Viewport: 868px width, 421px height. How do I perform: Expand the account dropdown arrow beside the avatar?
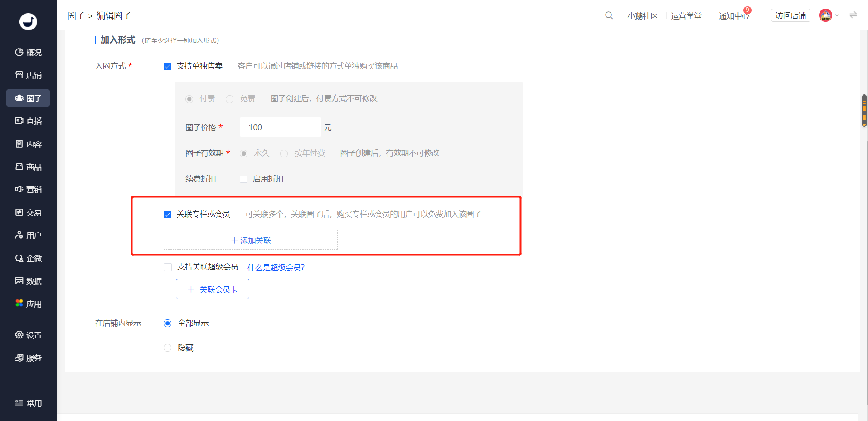(x=837, y=15)
